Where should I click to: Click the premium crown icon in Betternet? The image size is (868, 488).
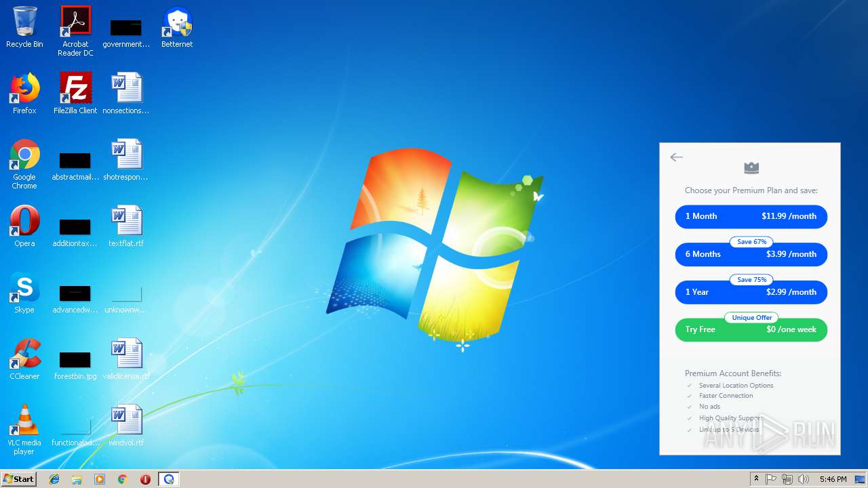click(x=751, y=167)
